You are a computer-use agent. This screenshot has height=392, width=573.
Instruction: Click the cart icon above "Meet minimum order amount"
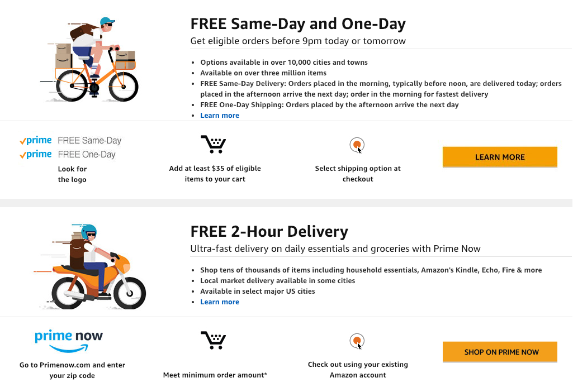point(214,340)
